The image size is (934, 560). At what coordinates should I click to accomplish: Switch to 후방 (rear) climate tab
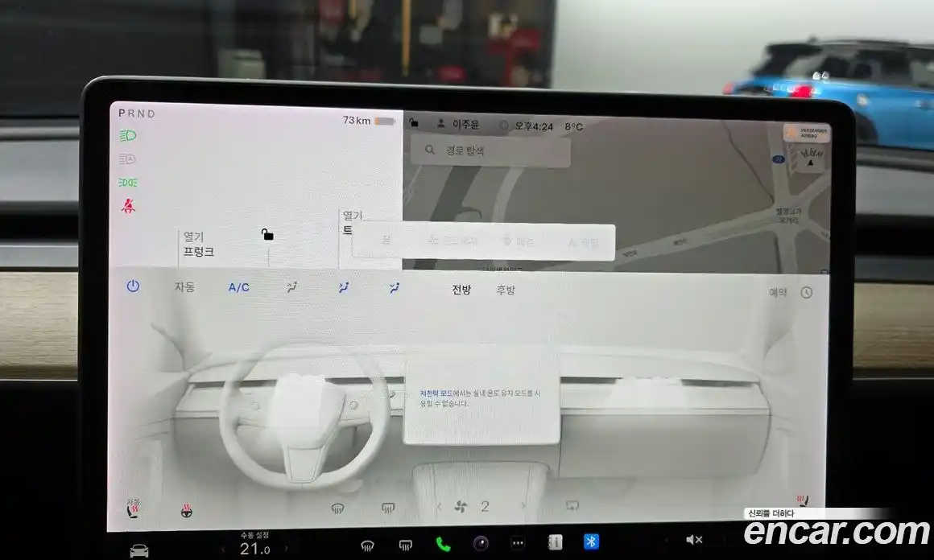click(x=506, y=290)
